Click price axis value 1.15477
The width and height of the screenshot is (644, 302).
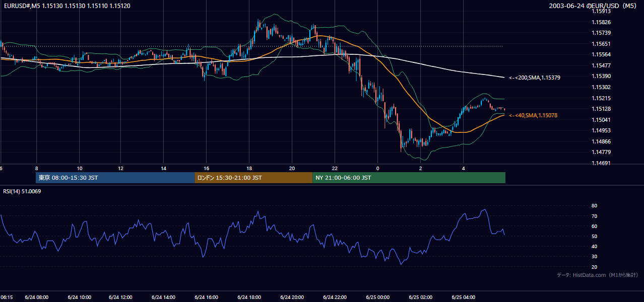click(x=601, y=65)
